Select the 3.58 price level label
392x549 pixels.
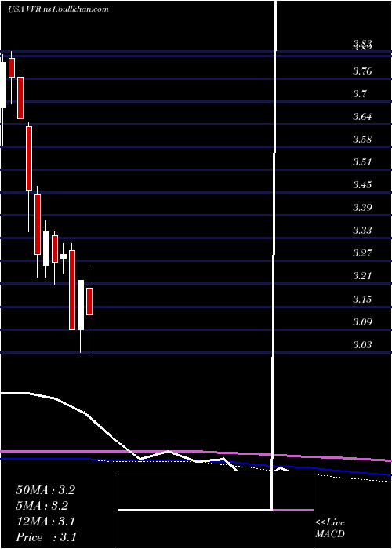362,140
